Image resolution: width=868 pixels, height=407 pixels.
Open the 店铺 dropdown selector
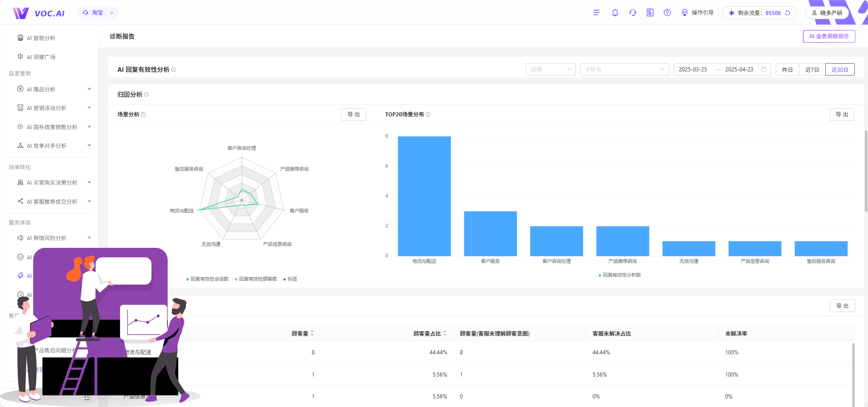point(550,70)
